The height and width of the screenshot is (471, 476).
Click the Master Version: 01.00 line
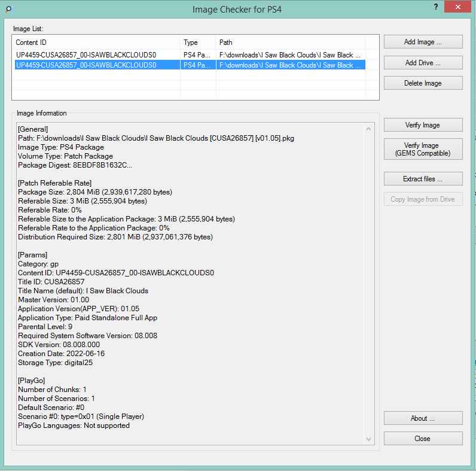coord(53,300)
